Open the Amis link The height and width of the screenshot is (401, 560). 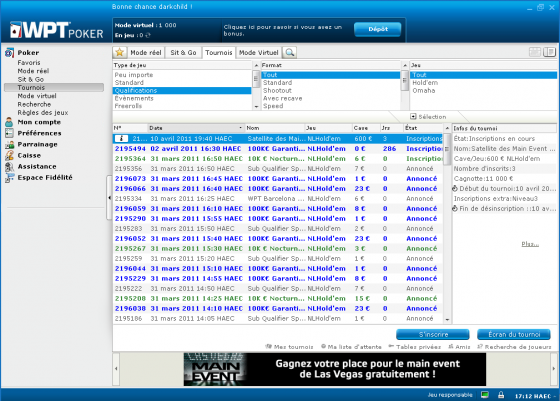point(459,347)
